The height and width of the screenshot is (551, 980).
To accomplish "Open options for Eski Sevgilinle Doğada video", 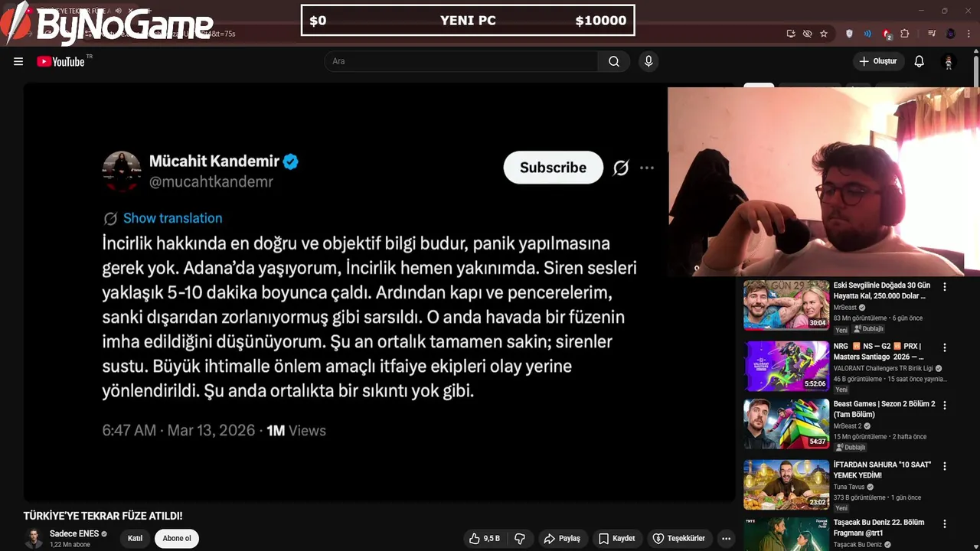I will click(944, 286).
